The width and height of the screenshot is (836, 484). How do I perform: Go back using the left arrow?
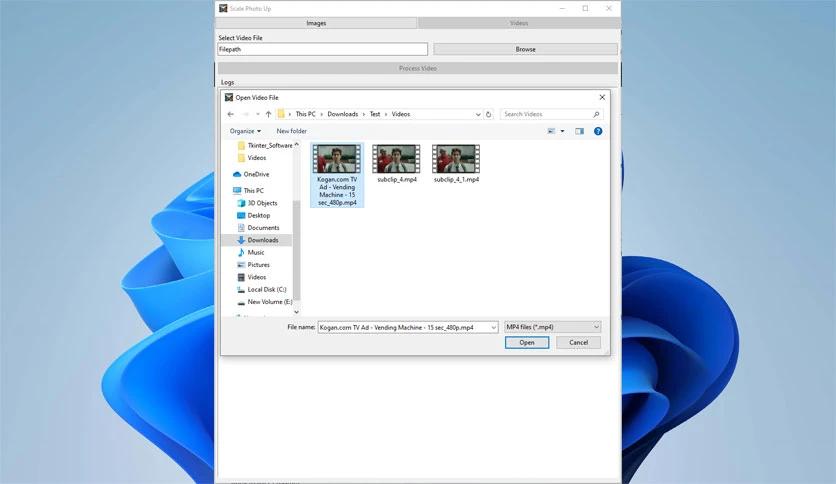click(230, 114)
